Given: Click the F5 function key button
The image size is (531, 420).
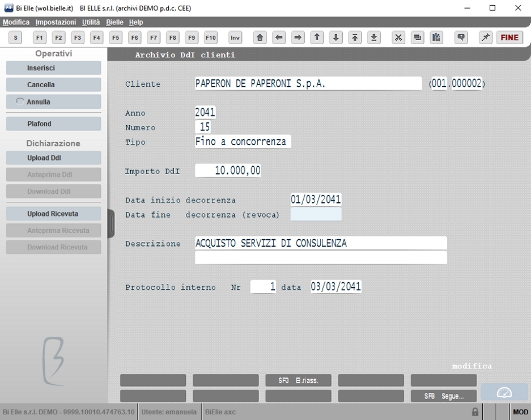Looking at the screenshot, I should 116,37.
